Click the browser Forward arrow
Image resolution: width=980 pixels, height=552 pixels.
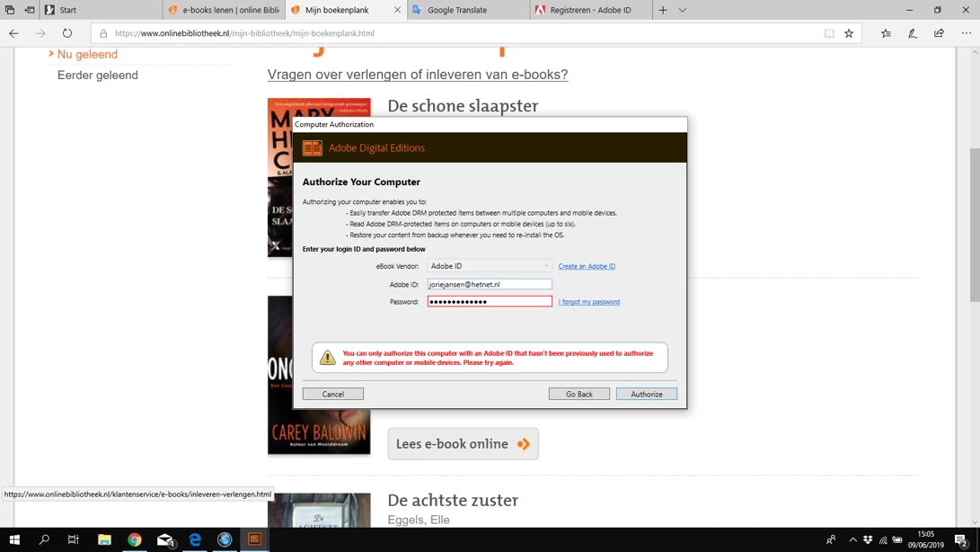click(40, 33)
